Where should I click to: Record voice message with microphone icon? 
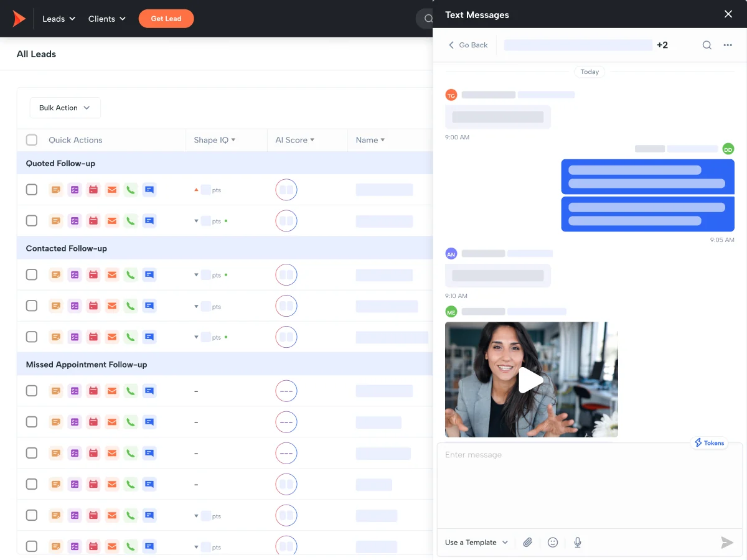[578, 543]
